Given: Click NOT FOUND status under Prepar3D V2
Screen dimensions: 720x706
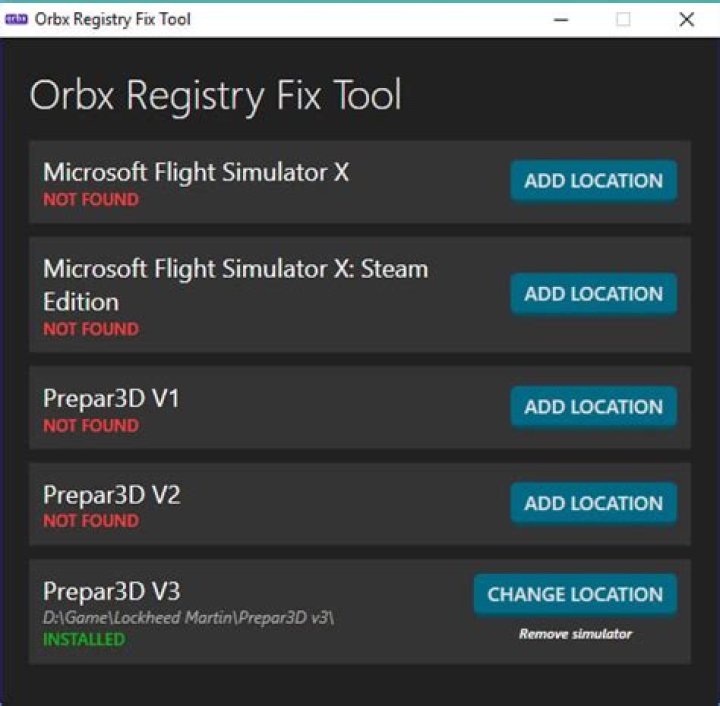Looking at the screenshot, I should pyautogui.click(x=91, y=521).
